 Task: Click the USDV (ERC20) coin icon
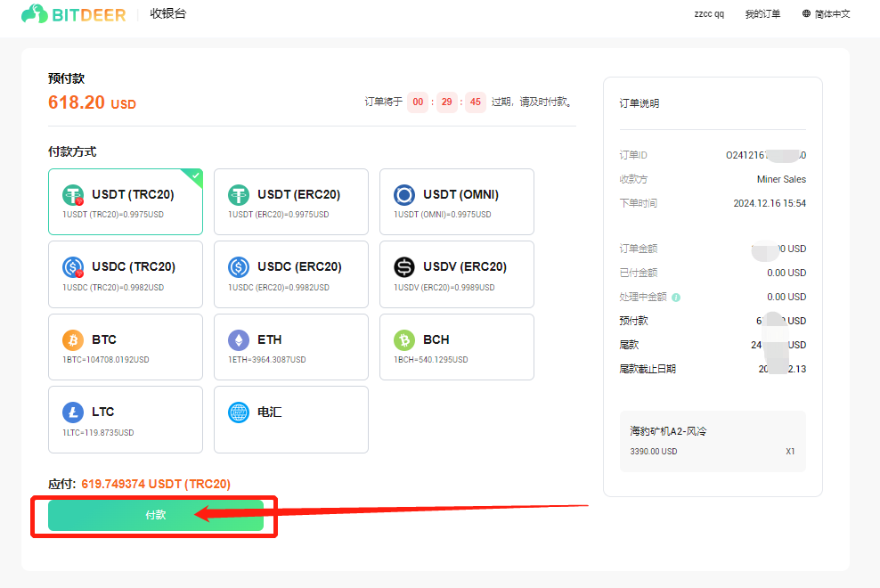404,267
